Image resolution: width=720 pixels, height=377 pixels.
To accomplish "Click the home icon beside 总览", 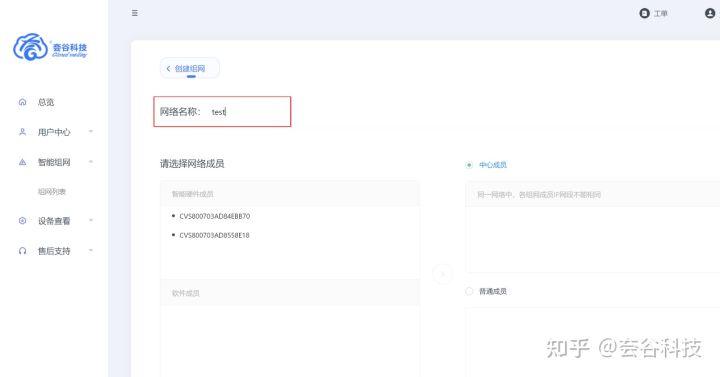I will [22, 102].
